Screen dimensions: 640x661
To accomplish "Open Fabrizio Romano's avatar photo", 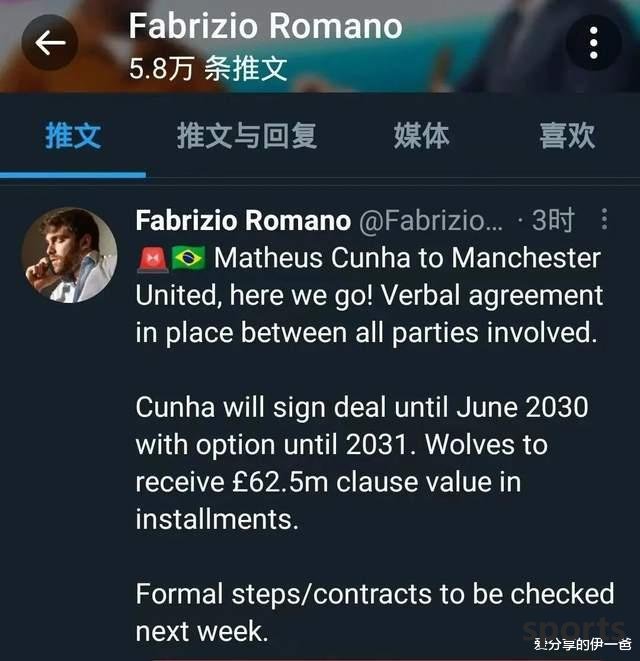I will 70,255.
